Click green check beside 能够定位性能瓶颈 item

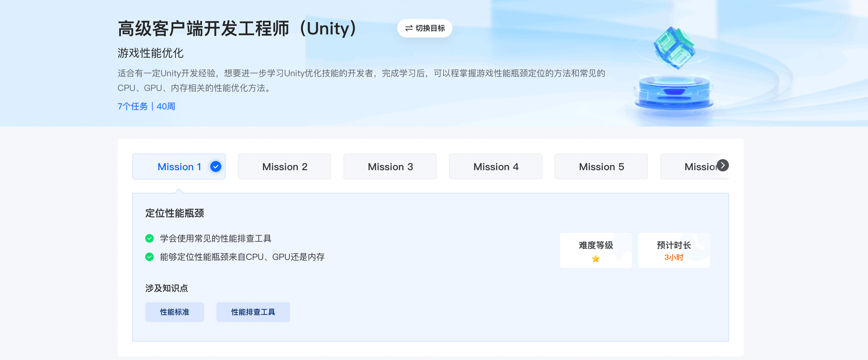pyautogui.click(x=149, y=257)
